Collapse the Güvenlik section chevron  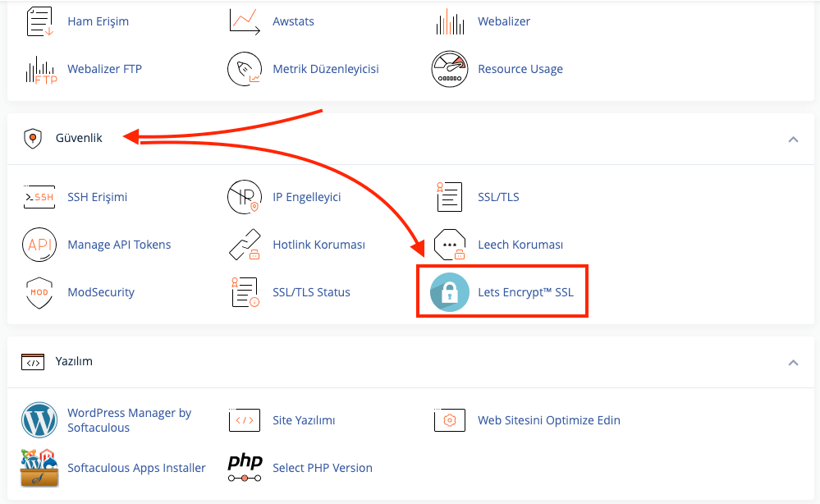point(793,139)
